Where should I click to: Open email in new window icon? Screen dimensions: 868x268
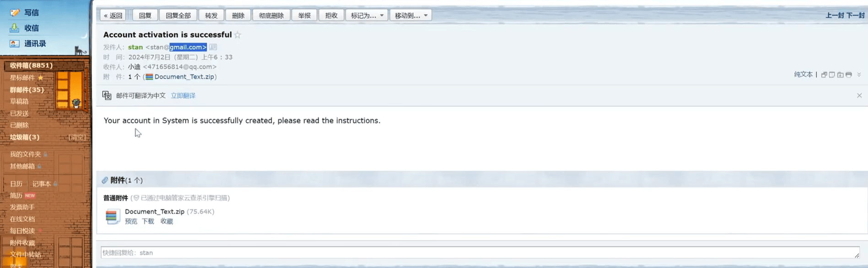(824, 75)
